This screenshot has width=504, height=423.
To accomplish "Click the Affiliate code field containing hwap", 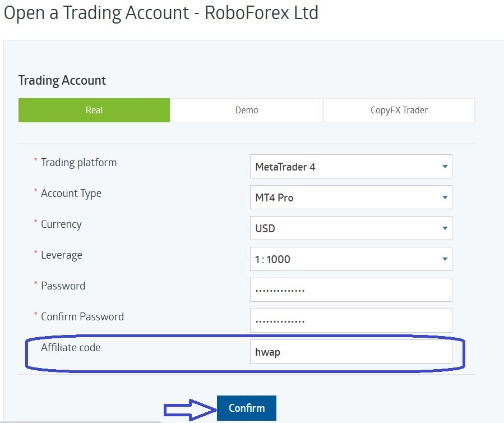I will click(350, 352).
